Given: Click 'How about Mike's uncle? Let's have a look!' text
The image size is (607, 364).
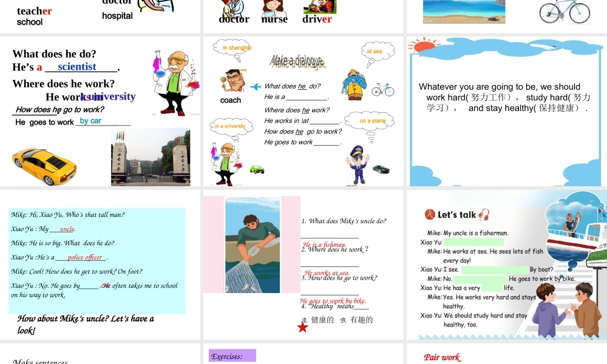Looking at the screenshot, I should point(86,324).
